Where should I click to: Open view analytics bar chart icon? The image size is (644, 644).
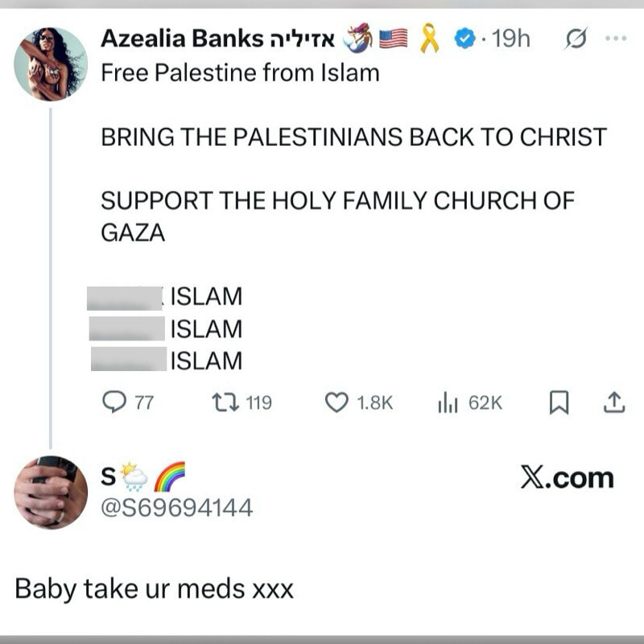click(x=448, y=402)
